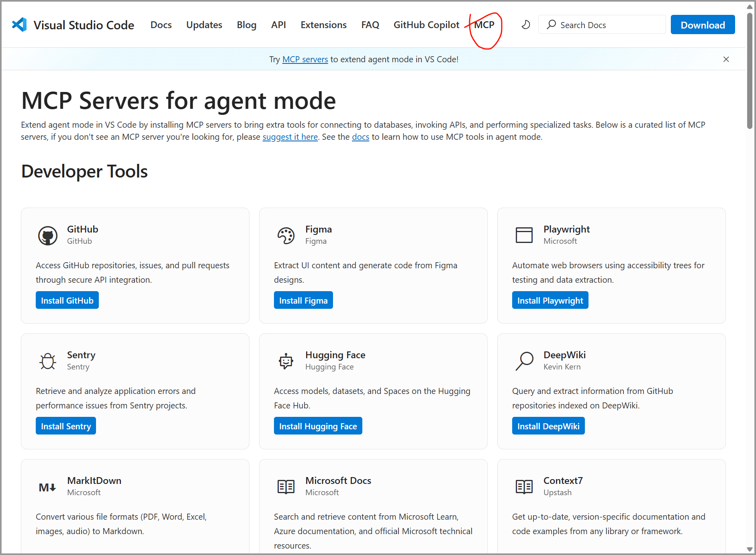Toggle dark theme with moon icon
Viewport: 756px width, 555px height.
(x=525, y=25)
